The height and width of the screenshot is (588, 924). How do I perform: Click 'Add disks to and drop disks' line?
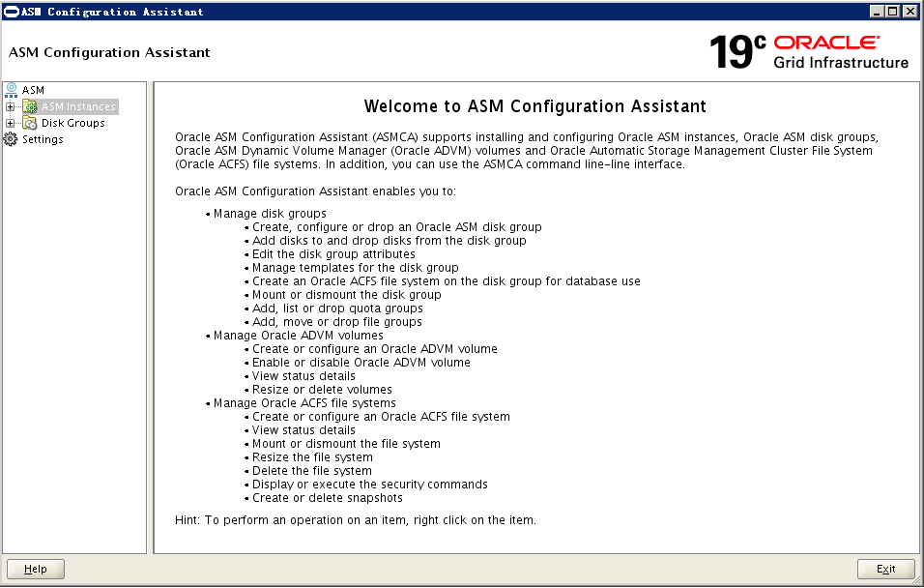390,241
